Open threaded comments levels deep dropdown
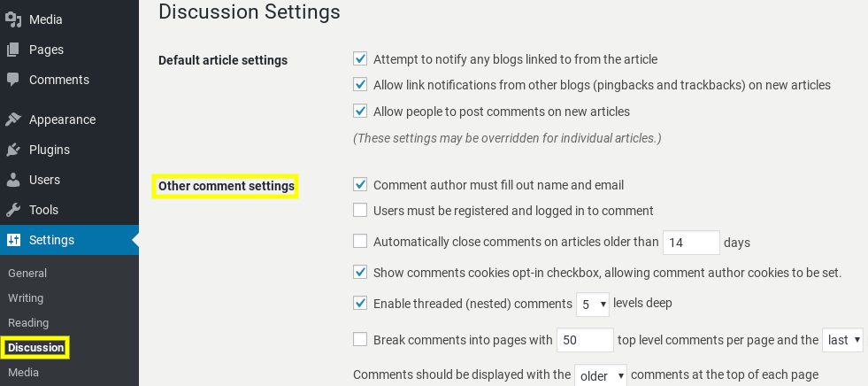 [593, 305]
